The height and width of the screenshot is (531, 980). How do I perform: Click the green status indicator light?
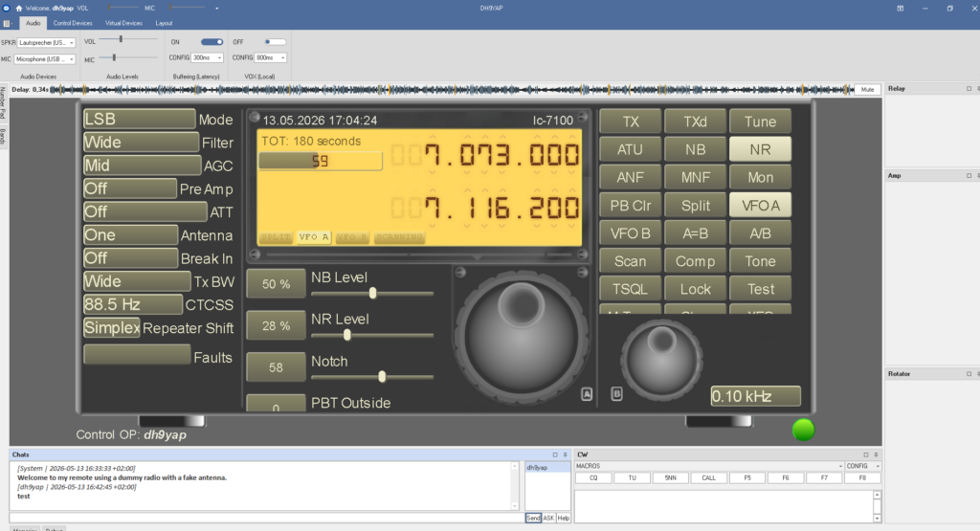[x=803, y=430]
